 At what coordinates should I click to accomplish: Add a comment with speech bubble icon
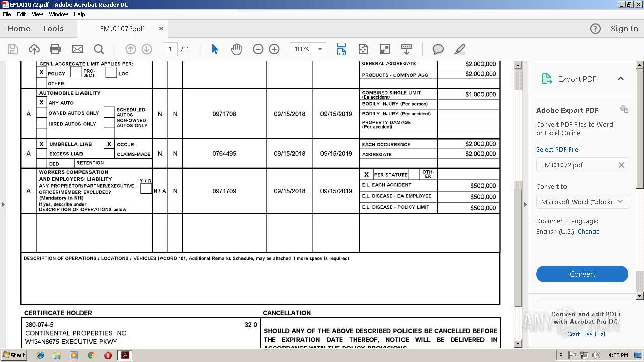tap(438, 49)
